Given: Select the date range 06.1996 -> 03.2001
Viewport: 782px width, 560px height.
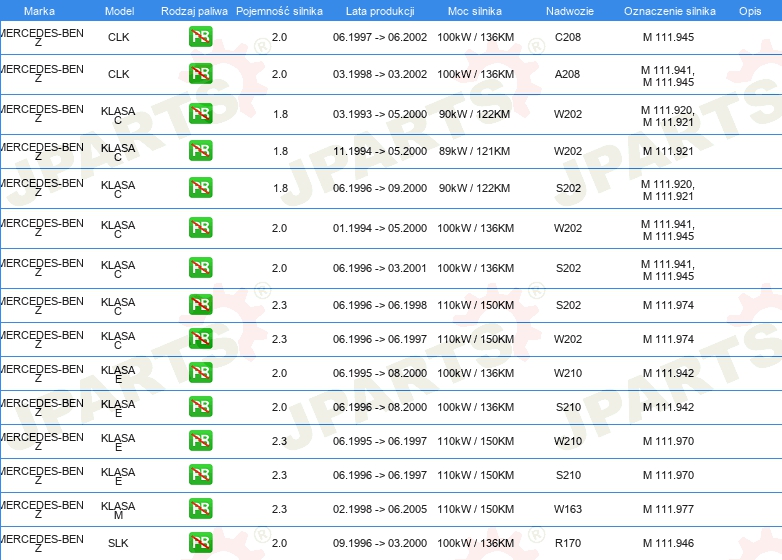Looking at the screenshot, I should click(380, 267).
